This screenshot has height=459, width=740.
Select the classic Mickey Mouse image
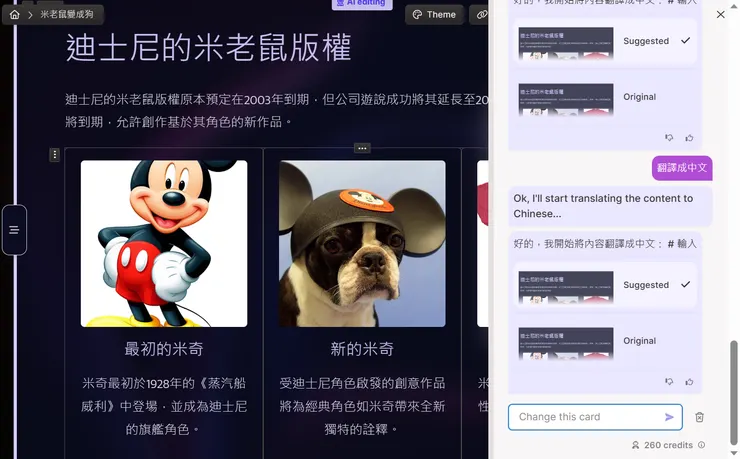click(x=164, y=243)
